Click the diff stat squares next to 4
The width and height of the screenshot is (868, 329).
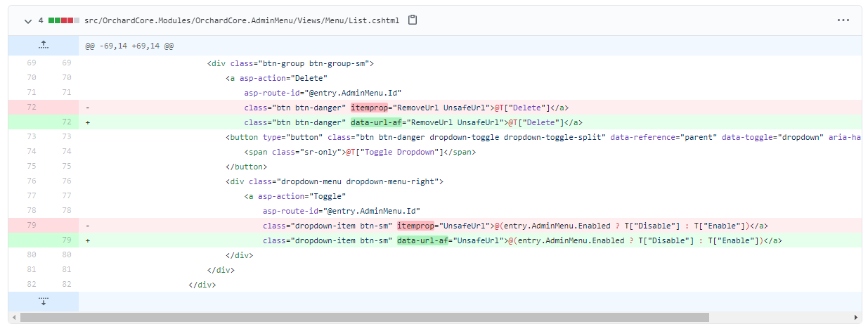tap(64, 20)
